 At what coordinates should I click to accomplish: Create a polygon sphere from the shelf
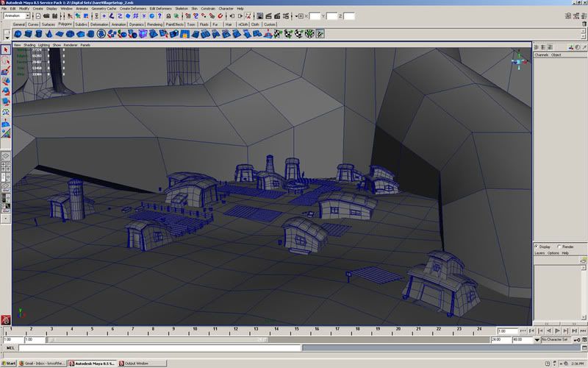[18, 34]
